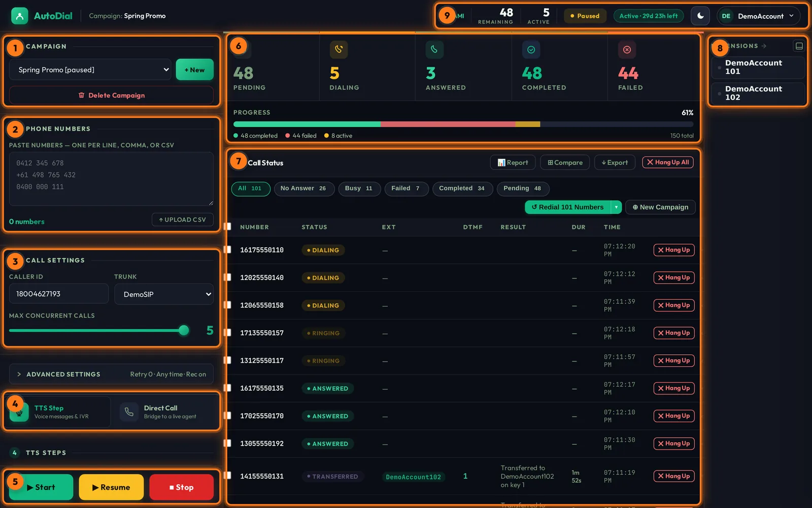812x508 pixels.
Task: Click the campaign progress bar
Action: pyautogui.click(x=463, y=124)
